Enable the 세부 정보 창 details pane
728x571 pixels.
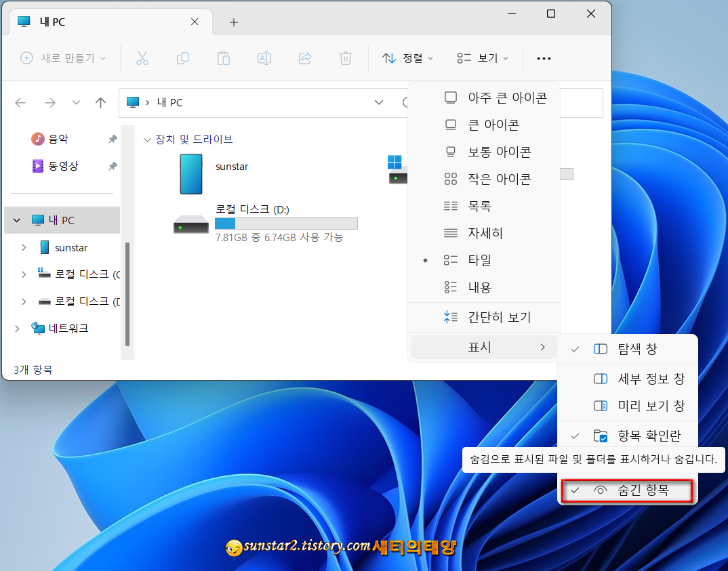pos(627,379)
